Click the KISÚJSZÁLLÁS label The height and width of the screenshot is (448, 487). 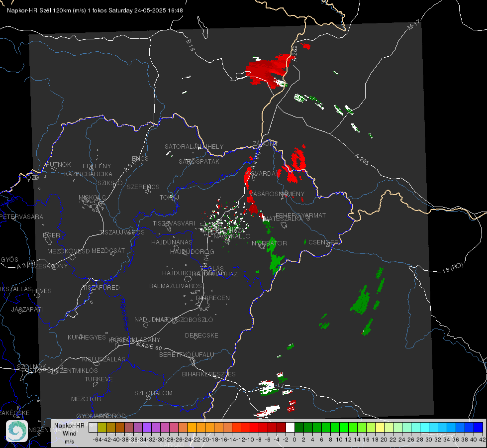pos(103,359)
